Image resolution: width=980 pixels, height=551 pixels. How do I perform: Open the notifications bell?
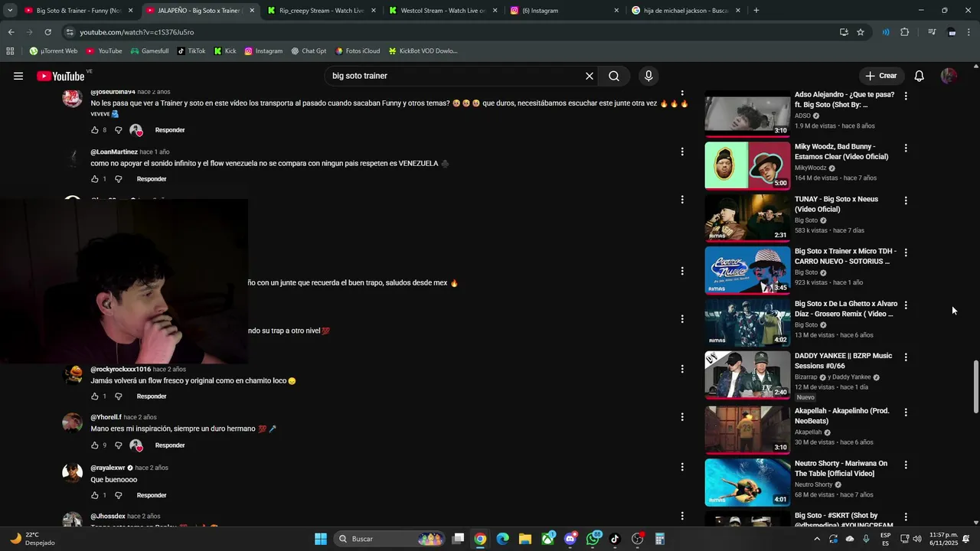tap(920, 76)
